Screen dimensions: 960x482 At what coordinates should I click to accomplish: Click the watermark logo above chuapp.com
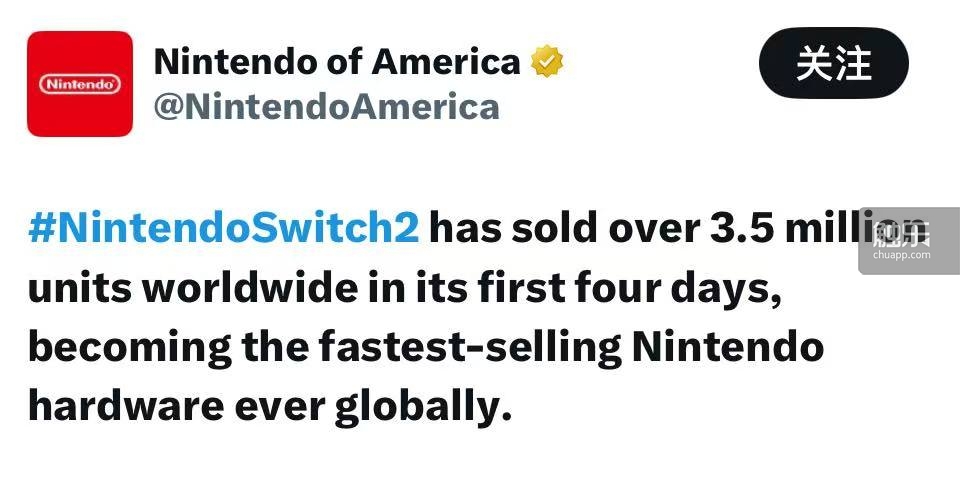[901, 233]
